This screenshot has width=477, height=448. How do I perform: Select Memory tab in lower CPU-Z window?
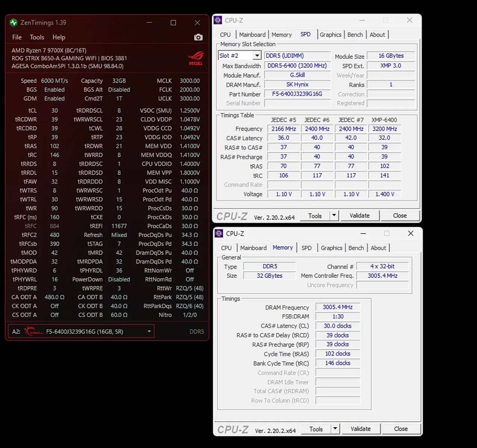(x=283, y=248)
